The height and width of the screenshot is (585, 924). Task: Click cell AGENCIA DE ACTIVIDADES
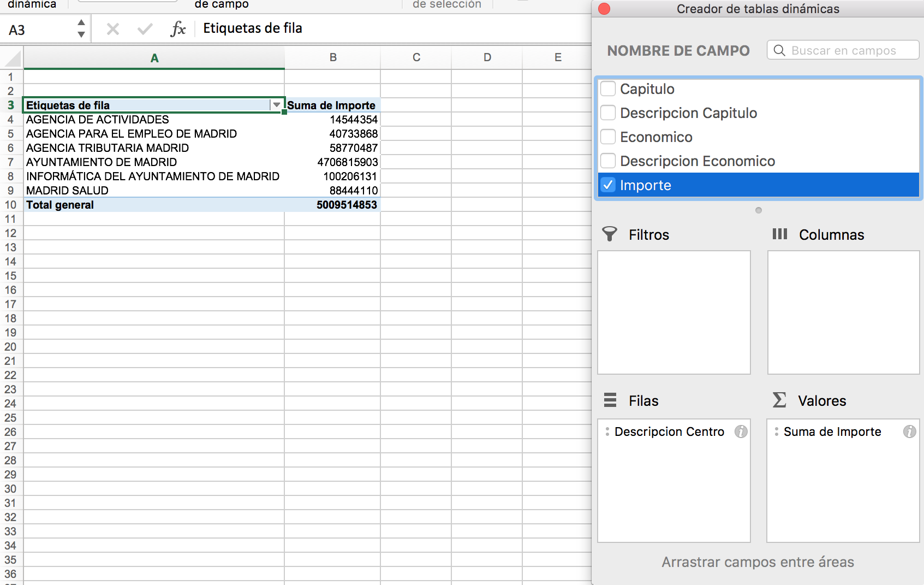(154, 119)
